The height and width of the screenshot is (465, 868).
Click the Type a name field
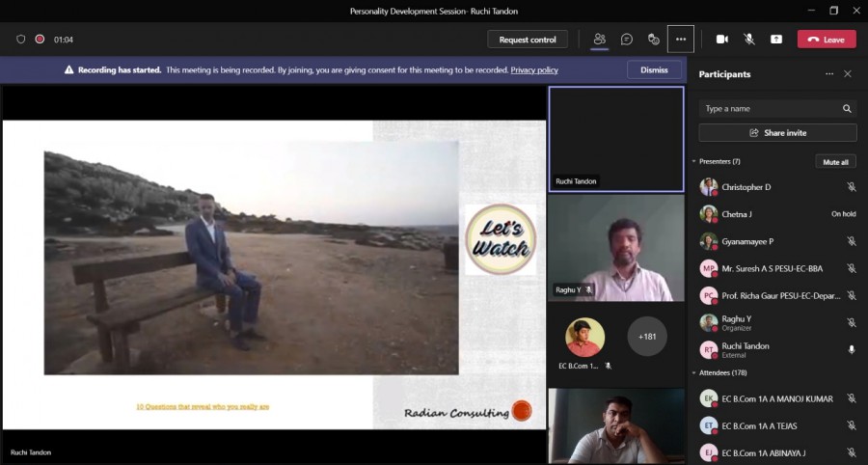click(x=769, y=109)
